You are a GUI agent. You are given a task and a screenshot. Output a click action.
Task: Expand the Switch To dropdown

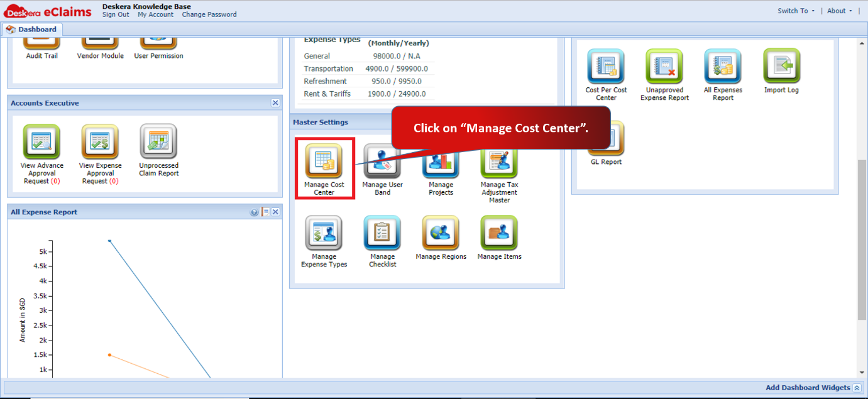pyautogui.click(x=796, y=11)
